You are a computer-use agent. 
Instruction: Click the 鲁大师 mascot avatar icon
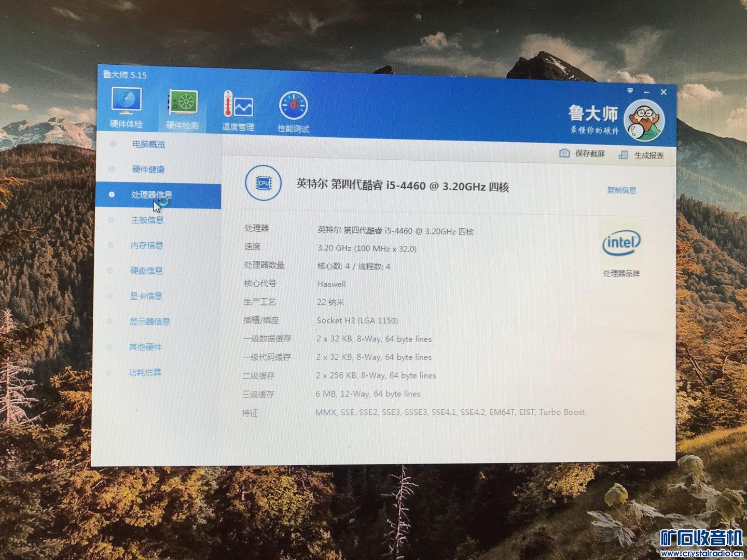(x=644, y=121)
